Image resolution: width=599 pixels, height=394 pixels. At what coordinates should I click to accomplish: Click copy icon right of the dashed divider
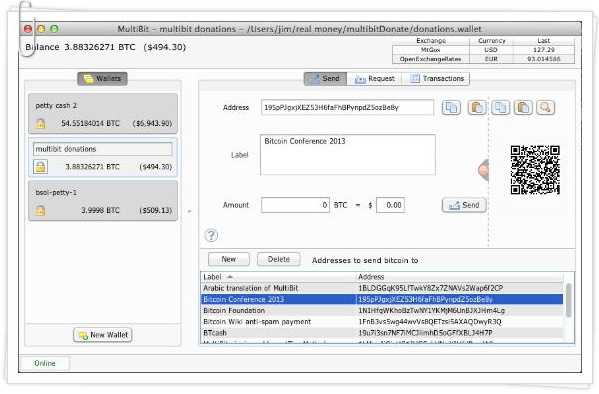pyautogui.click(x=500, y=108)
